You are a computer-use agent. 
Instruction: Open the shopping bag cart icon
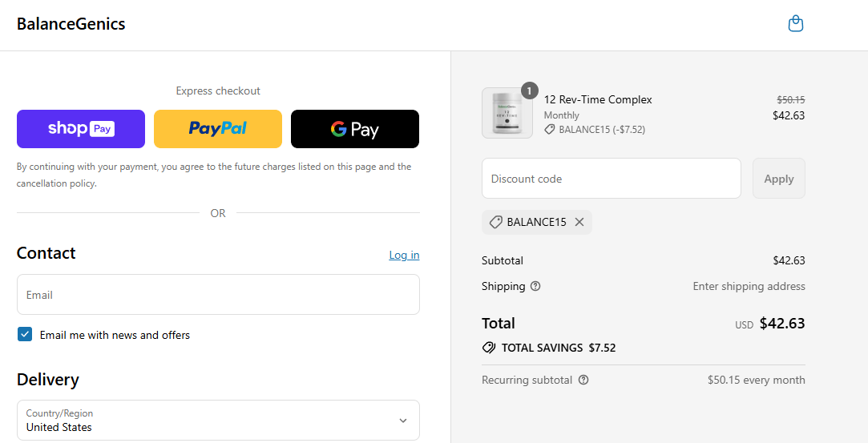pos(796,24)
